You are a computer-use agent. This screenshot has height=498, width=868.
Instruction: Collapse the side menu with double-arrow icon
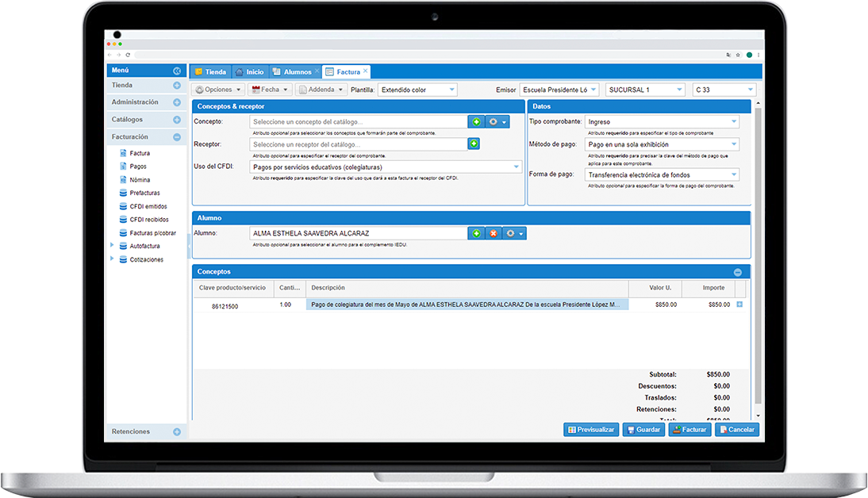177,71
